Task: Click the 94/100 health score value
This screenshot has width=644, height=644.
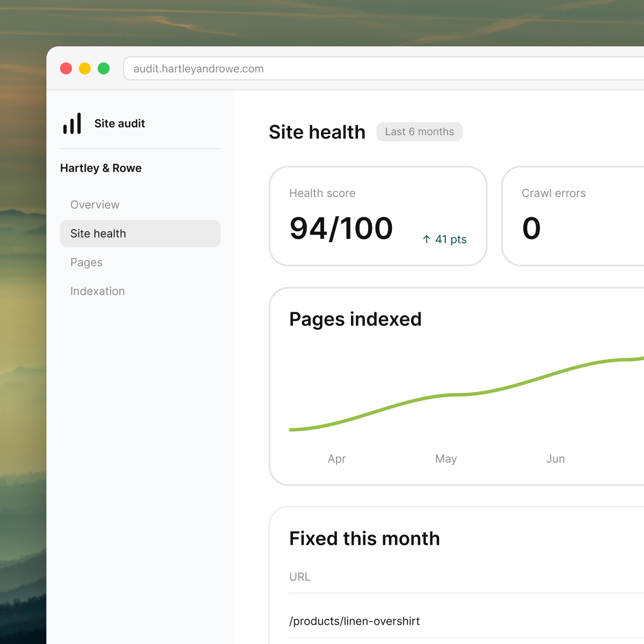Action: click(341, 229)
